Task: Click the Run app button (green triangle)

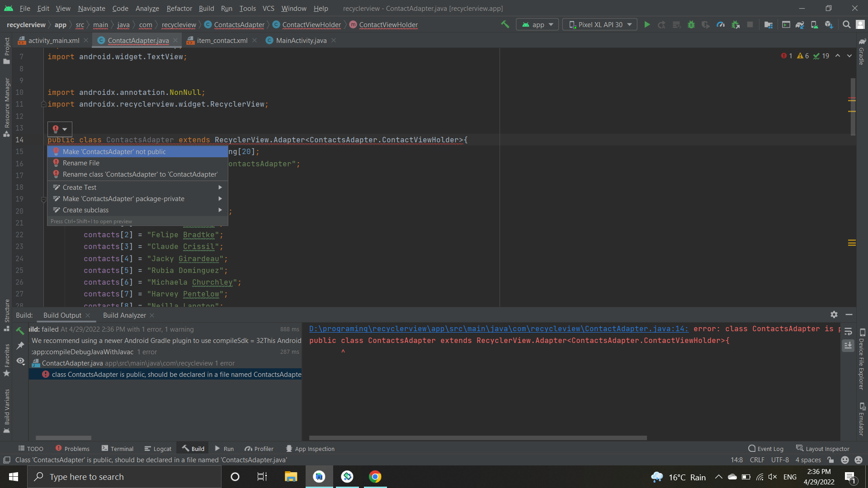Action: (647, 24)
